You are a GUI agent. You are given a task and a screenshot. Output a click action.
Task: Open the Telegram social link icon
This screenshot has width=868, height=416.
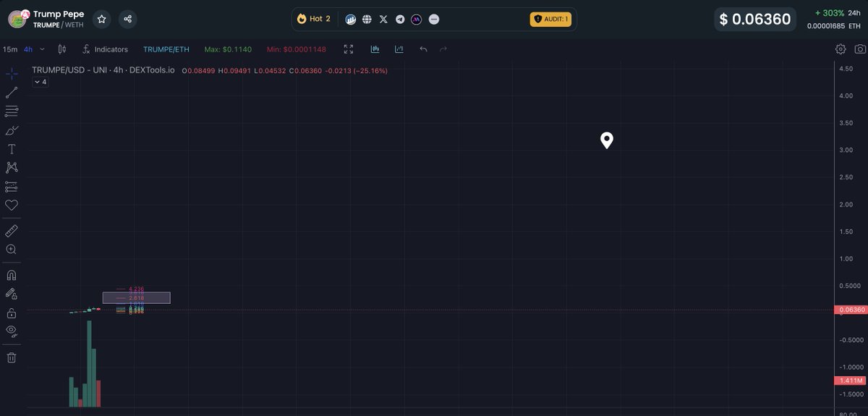pos(400,19)
